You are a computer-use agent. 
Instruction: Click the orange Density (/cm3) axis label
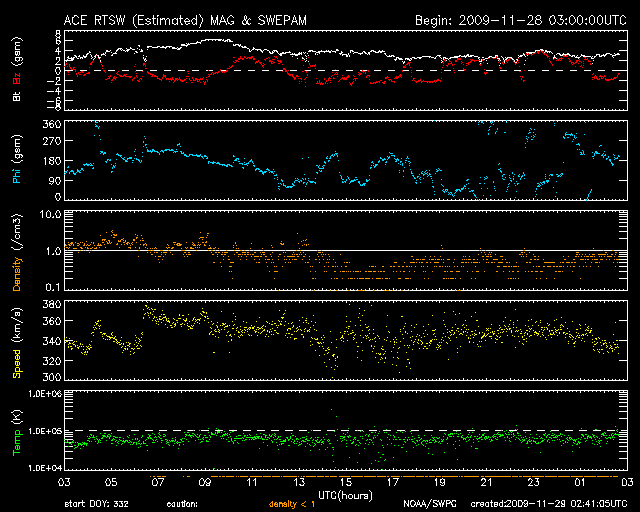pos(14,250)
